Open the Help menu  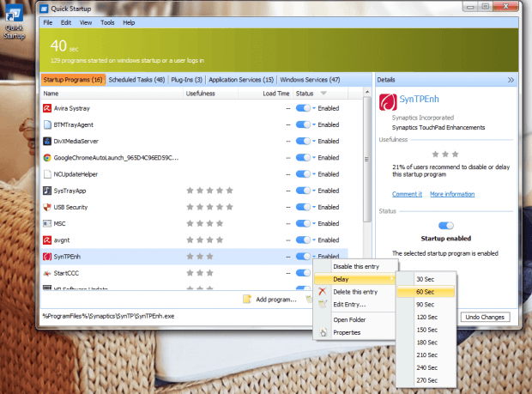click(x=129, y=22)
